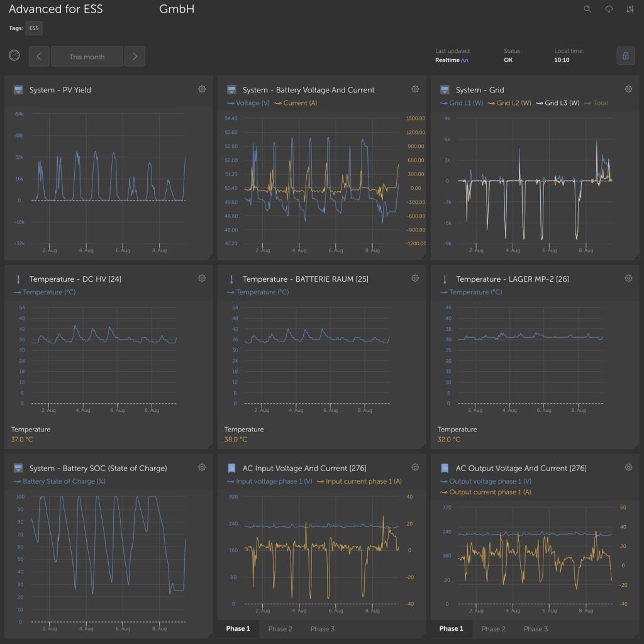The image size is (644, 644).
Task: Click the Realtime last-updated indicator
Action: pos(452,60)
